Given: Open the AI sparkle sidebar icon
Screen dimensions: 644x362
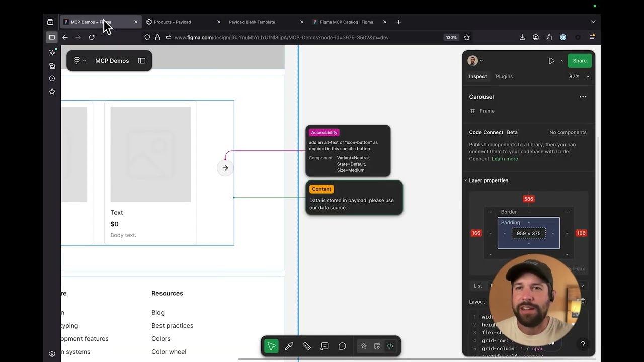Looking at the screenshot, I should pos(52,53).
